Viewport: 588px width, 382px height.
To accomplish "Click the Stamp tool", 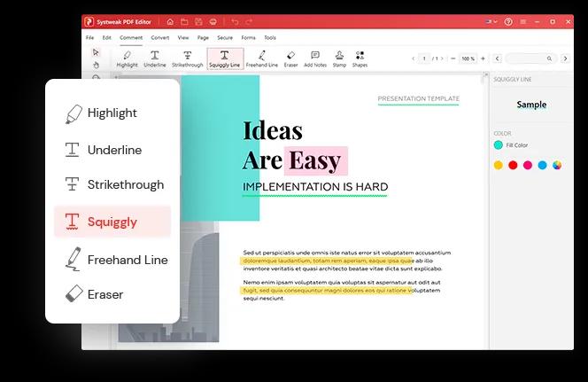I will (x=339, y=58).
